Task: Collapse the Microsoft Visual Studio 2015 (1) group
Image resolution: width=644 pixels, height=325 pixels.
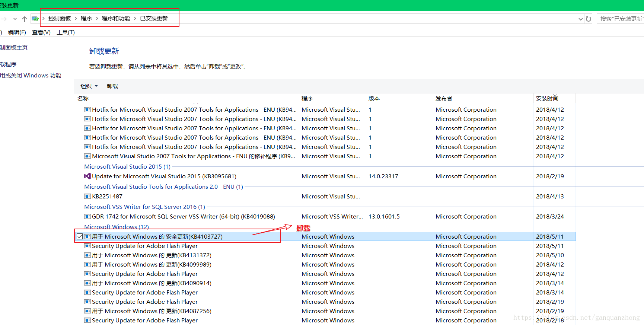Action: pos(127,167)
